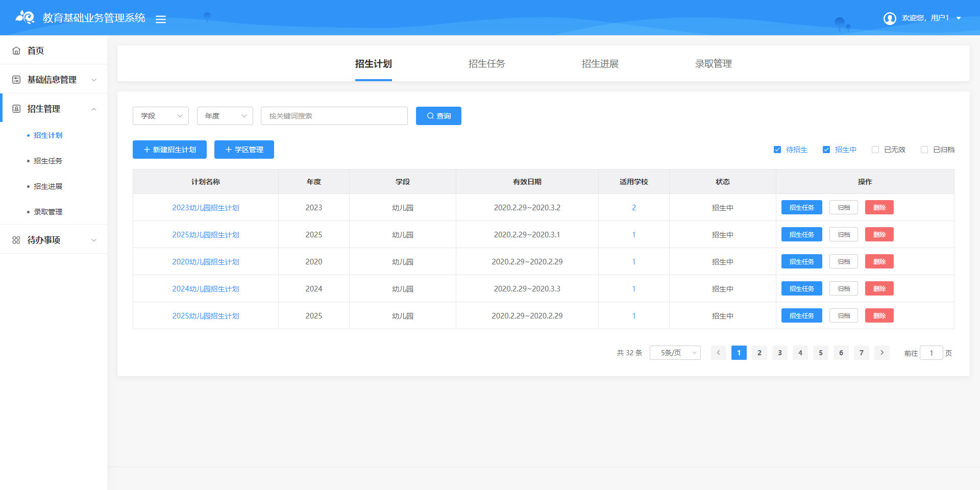Click the 待办事项 grid icon
The image size is (980, 490).
tap(16, 240)
